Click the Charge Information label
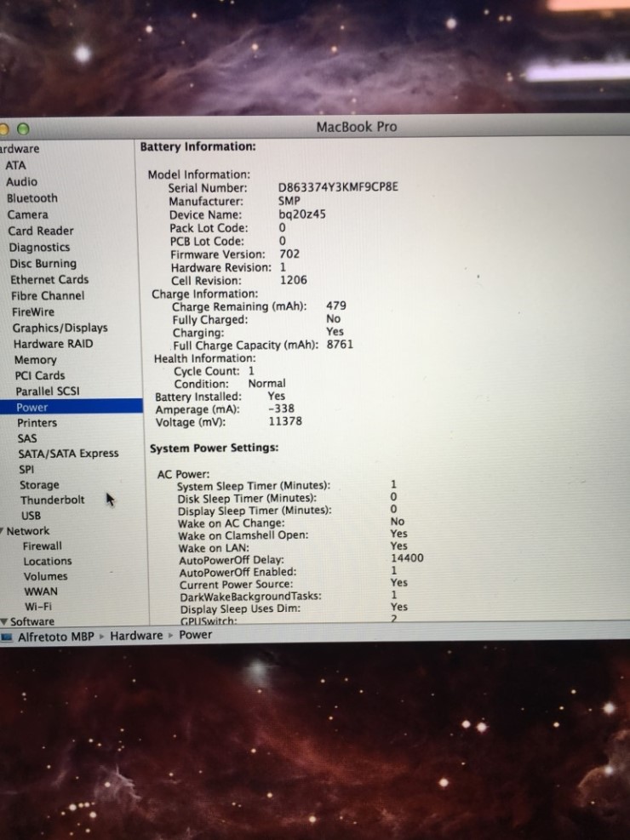The height and width of the screenshot is (840, 630). (x=204, y=294)
